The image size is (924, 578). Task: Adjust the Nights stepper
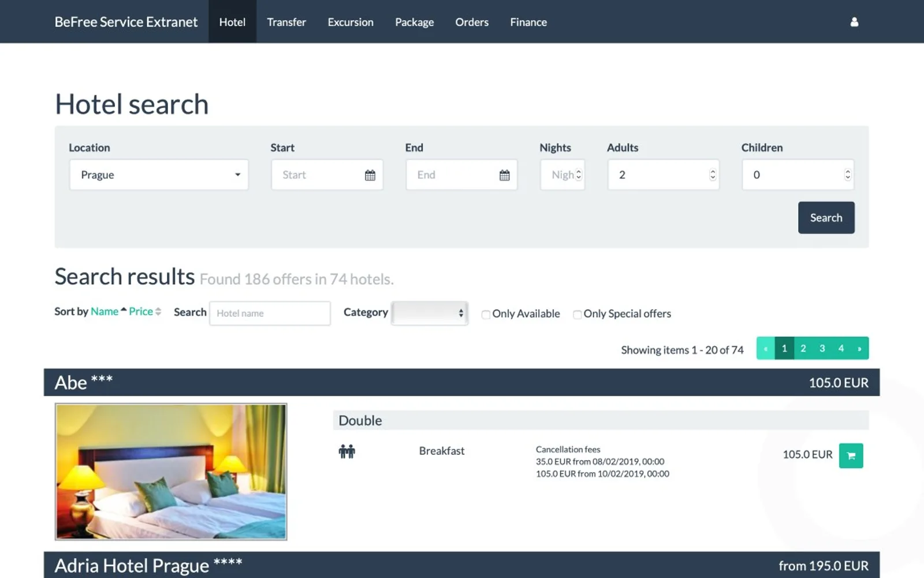click(579, 175)
